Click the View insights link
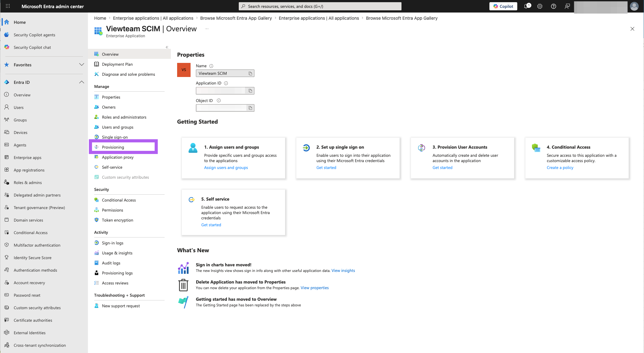The height and width of the screenshot is (353, 644). tap(343, 271)
